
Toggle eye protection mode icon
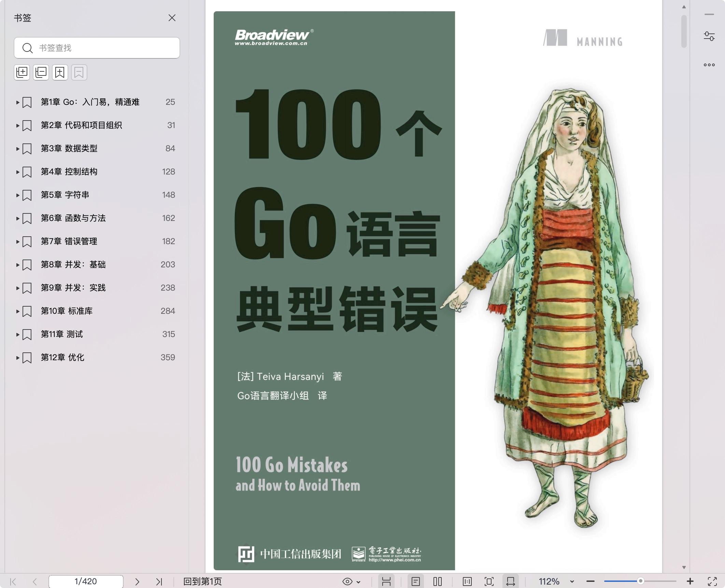click(x=347, y=582)
